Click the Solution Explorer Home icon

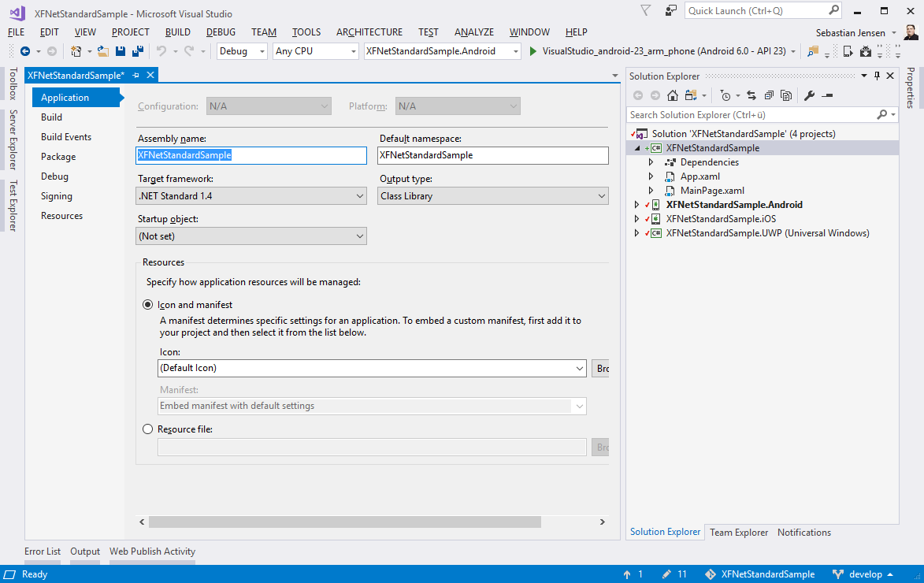coord(673,95)
